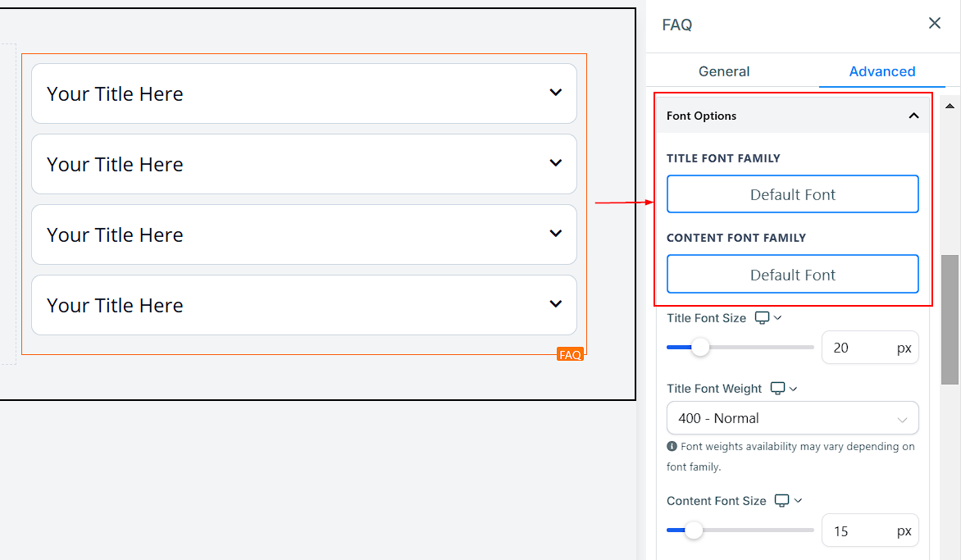Click the orange FAQ element badge
The width and height of the screenshot is (961, 560).
(570, 355)
